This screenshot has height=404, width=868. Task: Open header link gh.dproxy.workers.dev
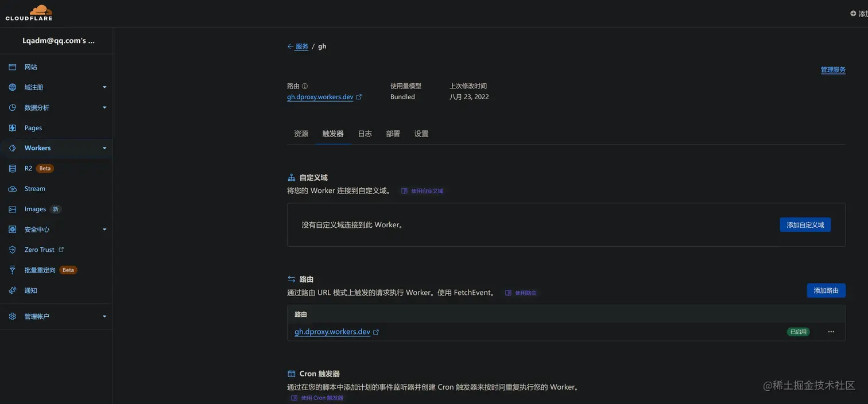(320, 97)
